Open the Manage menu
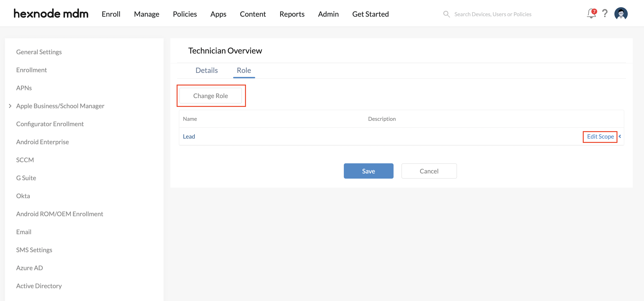 click(146, 14)
